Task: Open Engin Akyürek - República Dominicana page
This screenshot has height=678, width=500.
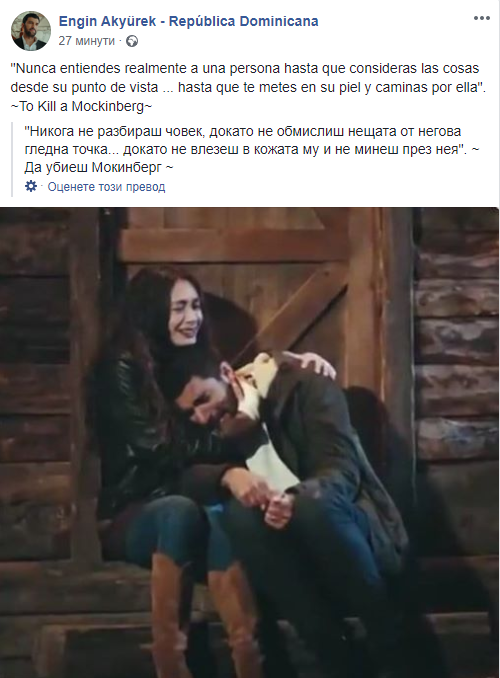Action: pos(189,21)
